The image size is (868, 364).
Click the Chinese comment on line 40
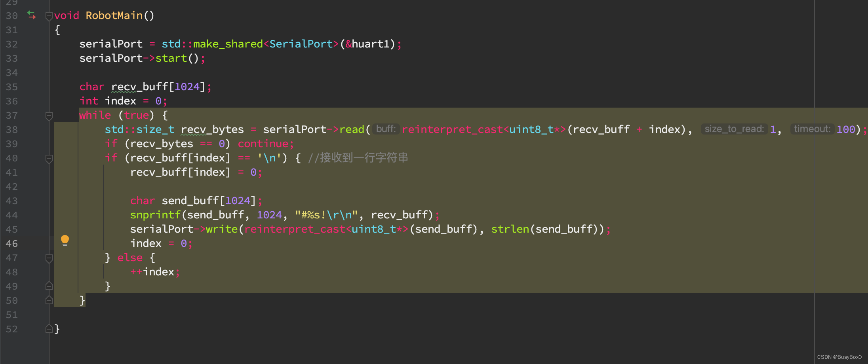(x=358, y=158)
